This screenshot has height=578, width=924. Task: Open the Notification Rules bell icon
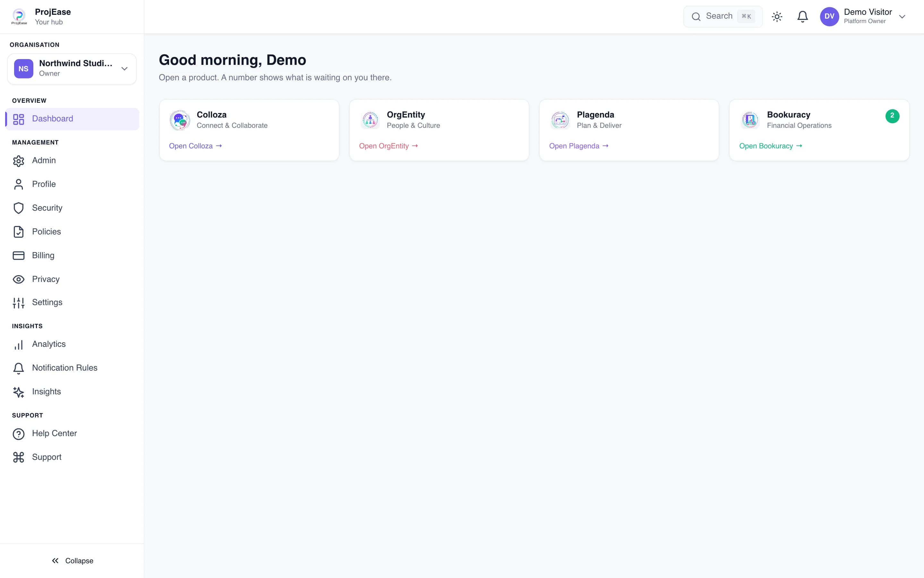18,368
